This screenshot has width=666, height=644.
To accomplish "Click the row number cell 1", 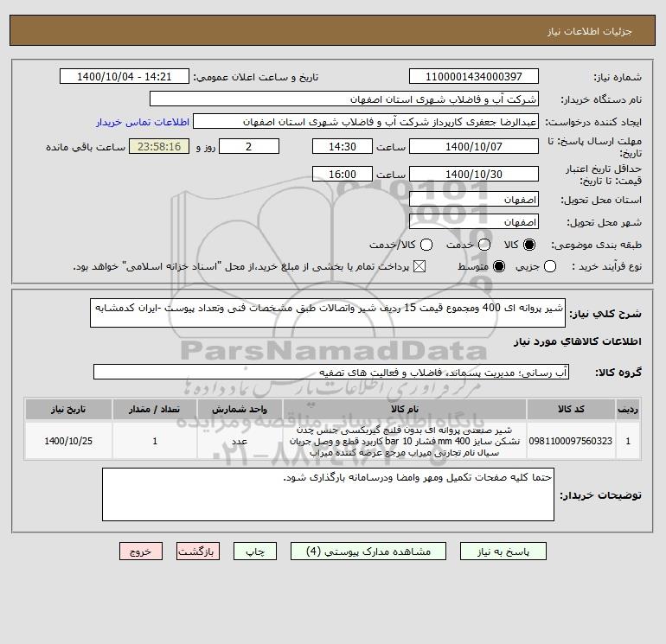I will 628,441.
